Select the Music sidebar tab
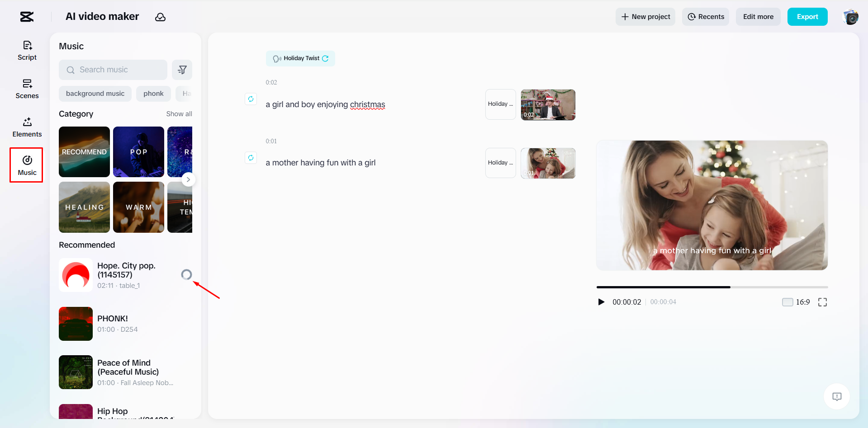This screenshot has height=428, width=868. point(27,165)
